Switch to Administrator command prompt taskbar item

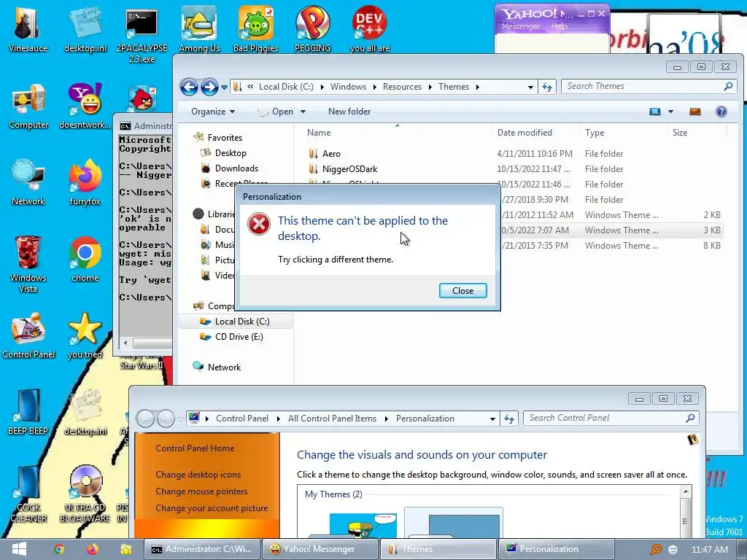pos(203,549)
